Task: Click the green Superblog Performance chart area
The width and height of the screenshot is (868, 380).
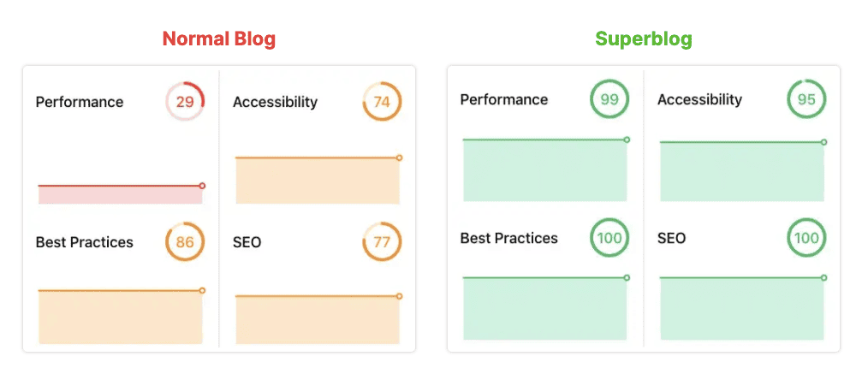Action: pyautogui.click(x=545, y=171)
